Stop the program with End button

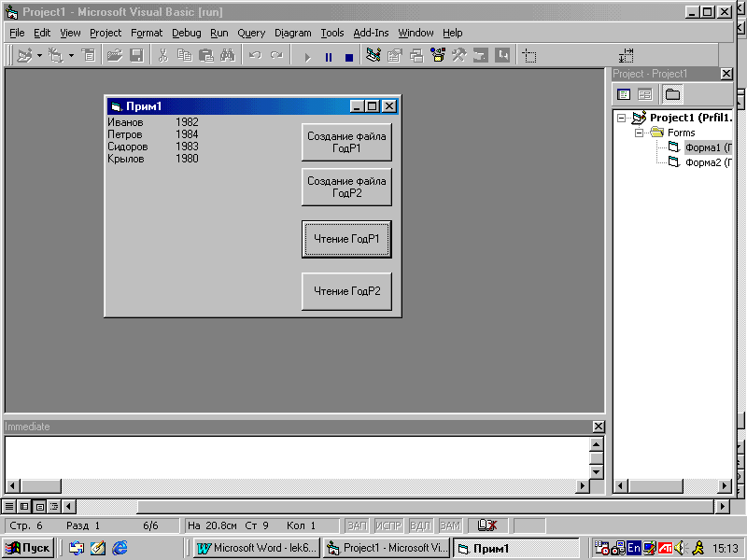click(x=349, y=57)
